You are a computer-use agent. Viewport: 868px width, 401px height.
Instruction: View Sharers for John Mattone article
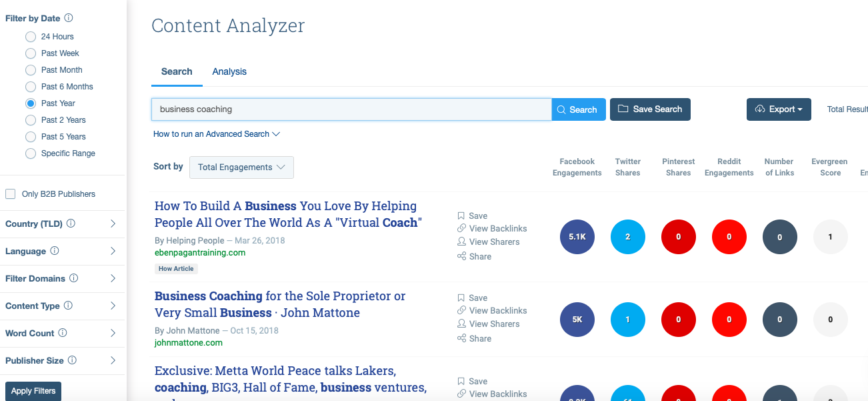pos(489,324)
